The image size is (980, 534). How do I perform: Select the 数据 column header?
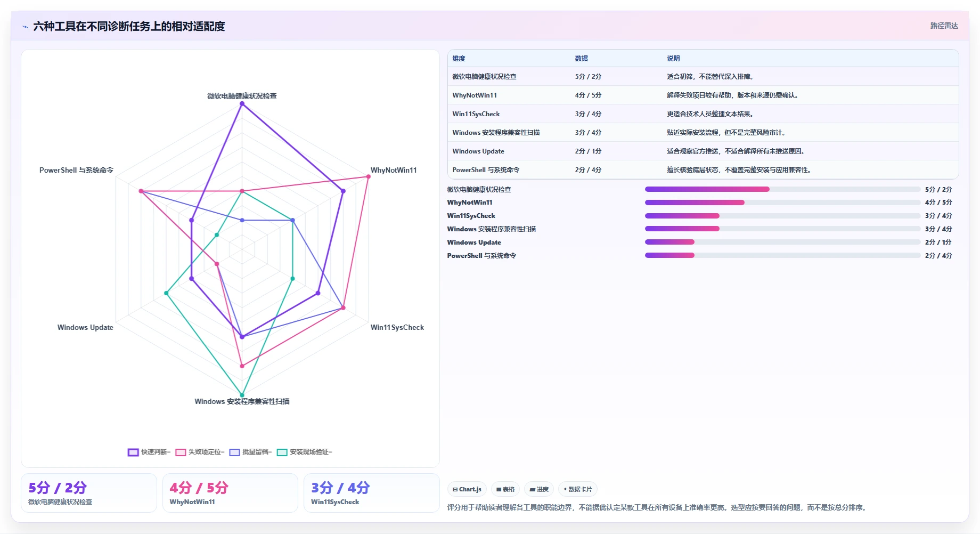[581, 59]
